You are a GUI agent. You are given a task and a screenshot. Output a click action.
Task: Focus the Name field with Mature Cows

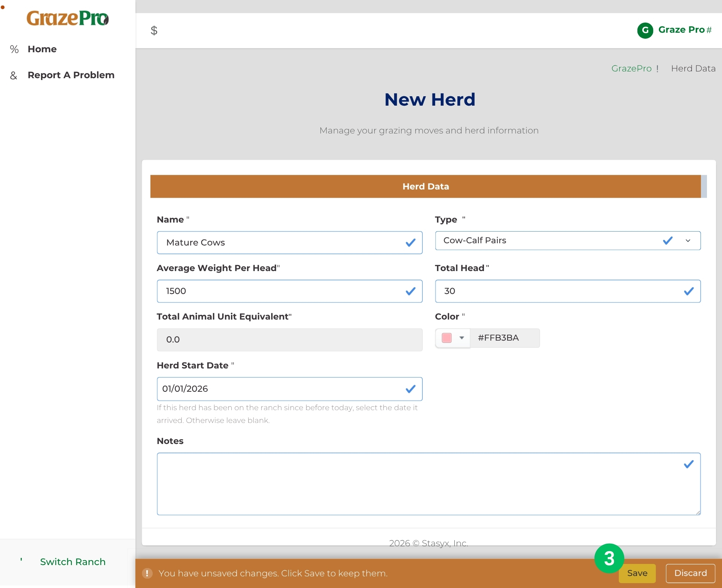click(290, 242)
